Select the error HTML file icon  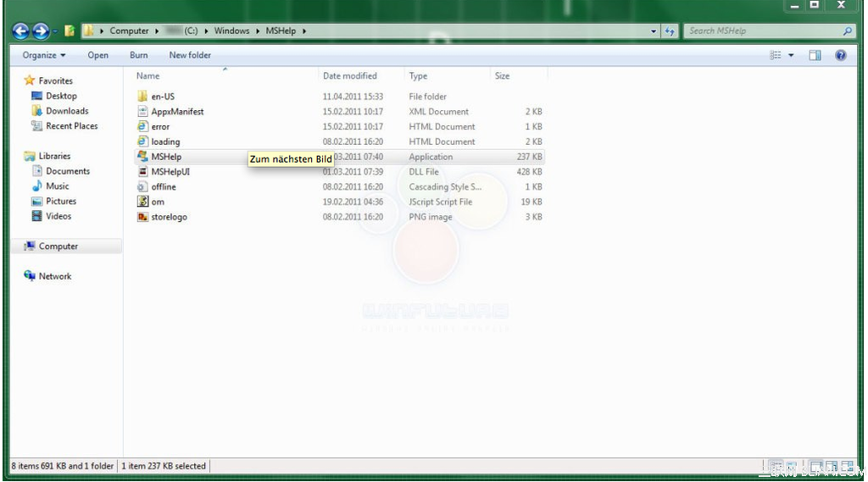142,126
